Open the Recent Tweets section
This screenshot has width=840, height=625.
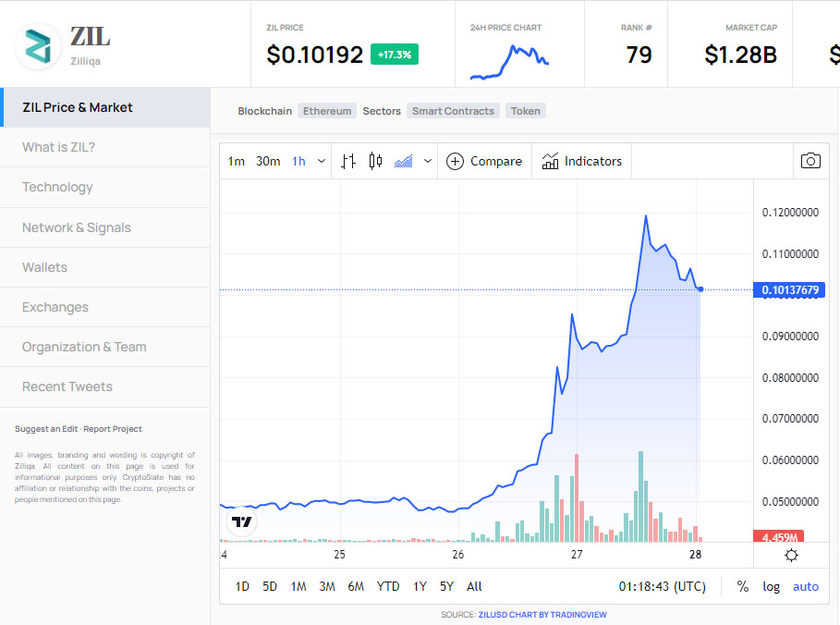[x=105, y=386]
